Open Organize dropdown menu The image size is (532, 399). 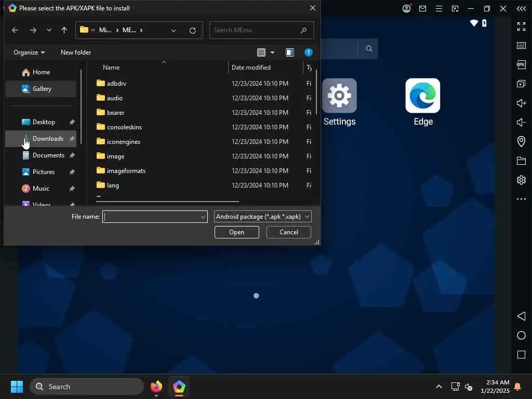coord(29,52)
